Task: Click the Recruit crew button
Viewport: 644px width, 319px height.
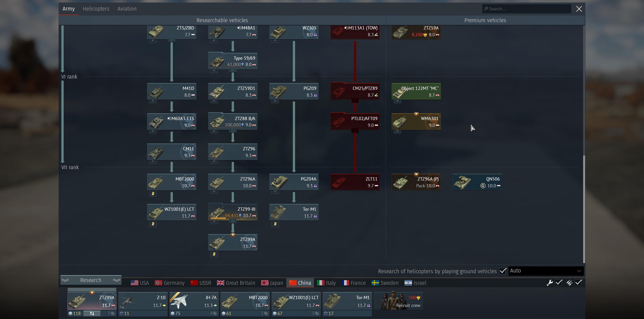Action: [x=398, y=301]
